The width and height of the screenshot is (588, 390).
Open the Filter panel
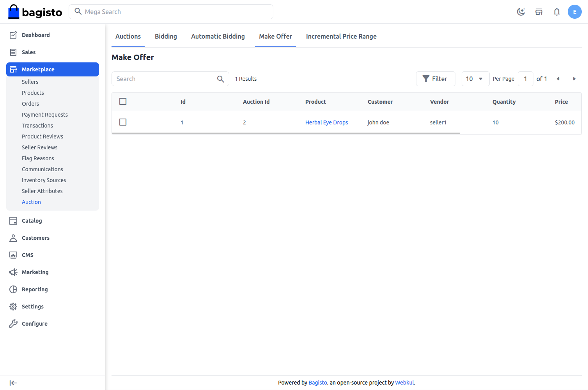tap(436, 79)
